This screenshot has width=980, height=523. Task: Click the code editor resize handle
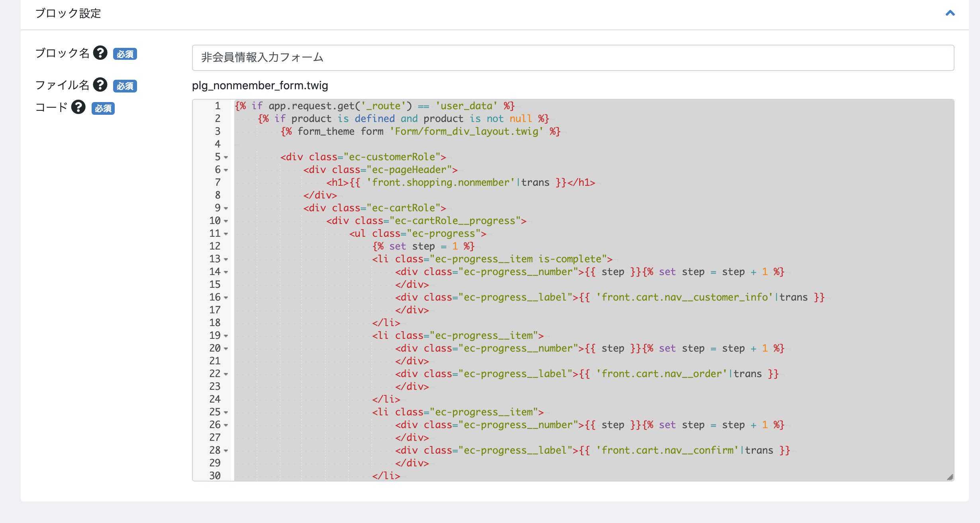[x=950, y=477]
